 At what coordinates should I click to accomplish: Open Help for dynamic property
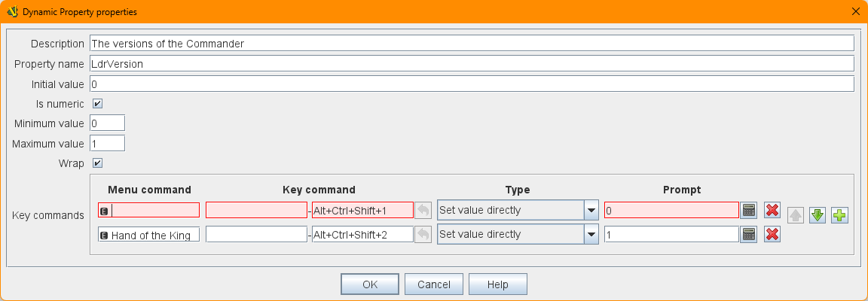(497, 284)
